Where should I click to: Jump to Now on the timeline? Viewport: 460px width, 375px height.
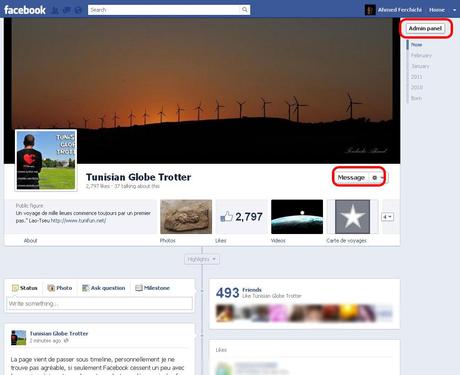(x=416, y=44)
